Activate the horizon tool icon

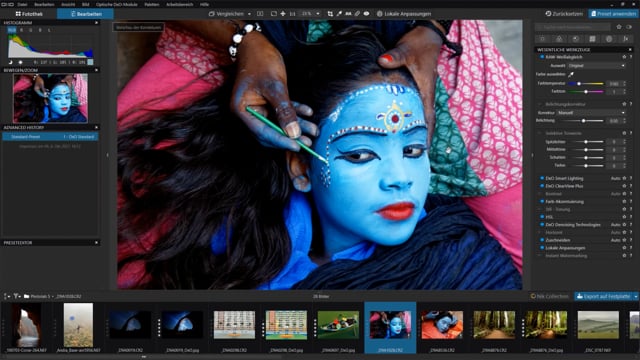348,14
